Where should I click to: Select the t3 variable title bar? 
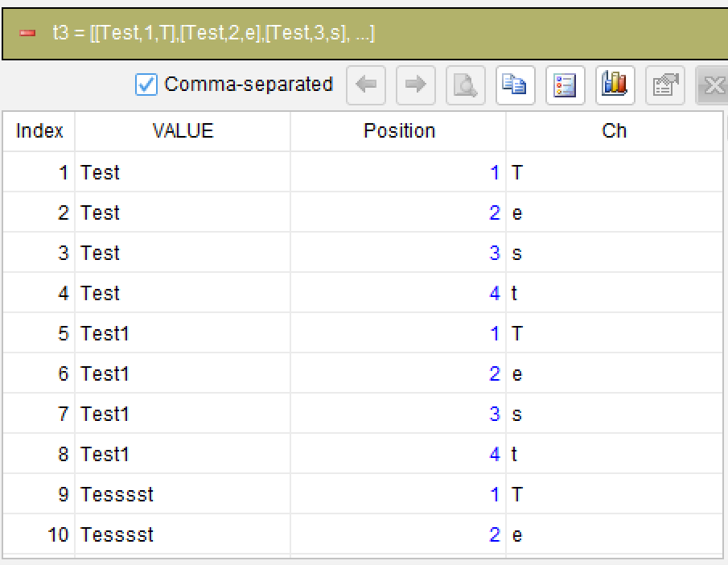[365, 34]
